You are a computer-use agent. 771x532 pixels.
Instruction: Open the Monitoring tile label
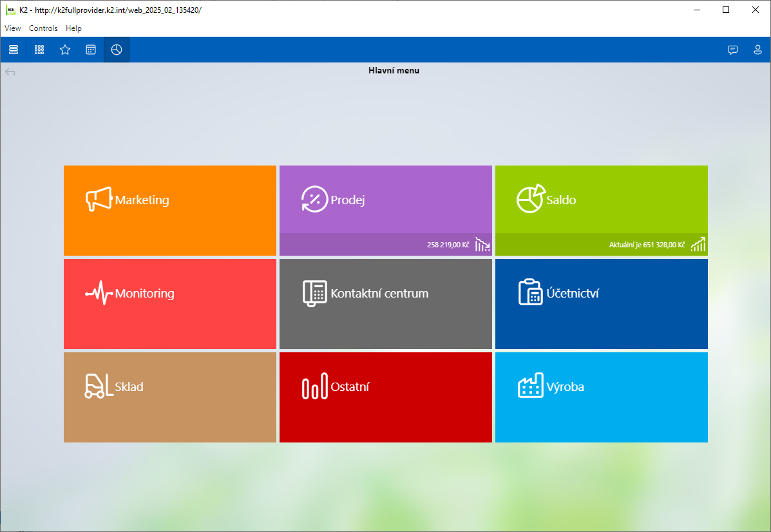144,294
